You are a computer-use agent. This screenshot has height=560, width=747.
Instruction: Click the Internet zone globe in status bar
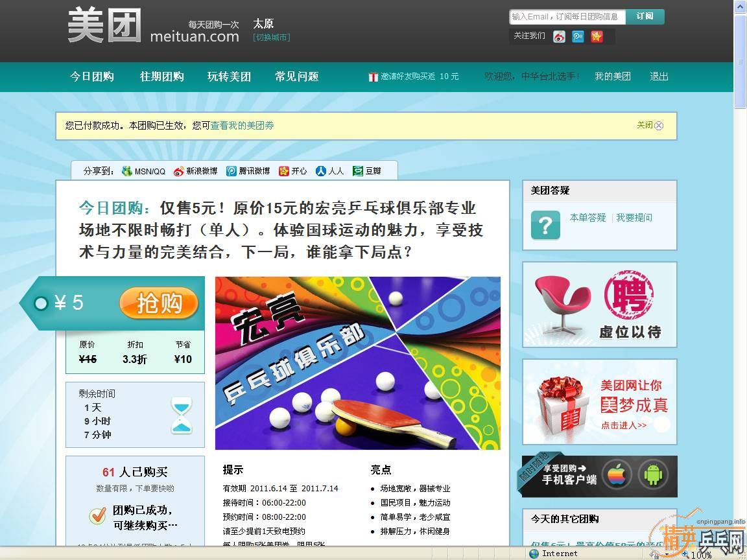click(x=534, y=554)
